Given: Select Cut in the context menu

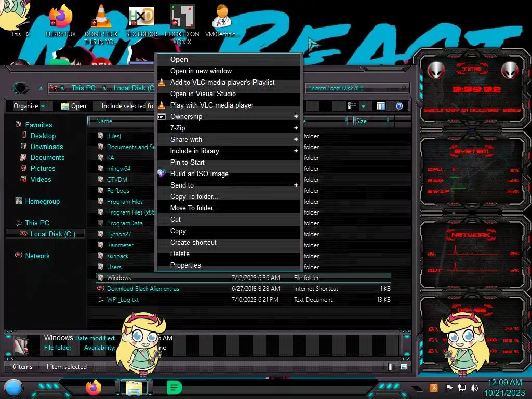Looking at the screenshot, I should [x=229, y=219].
